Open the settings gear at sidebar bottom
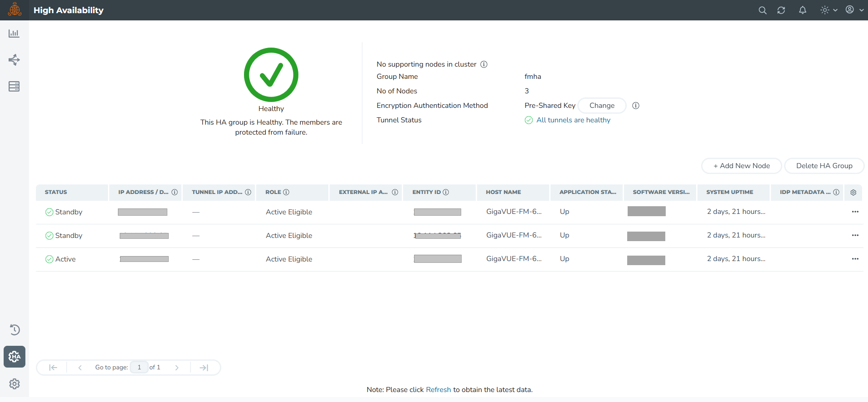Image resolution: width=868 pixels, height=402 pixels. click(15, 384)
